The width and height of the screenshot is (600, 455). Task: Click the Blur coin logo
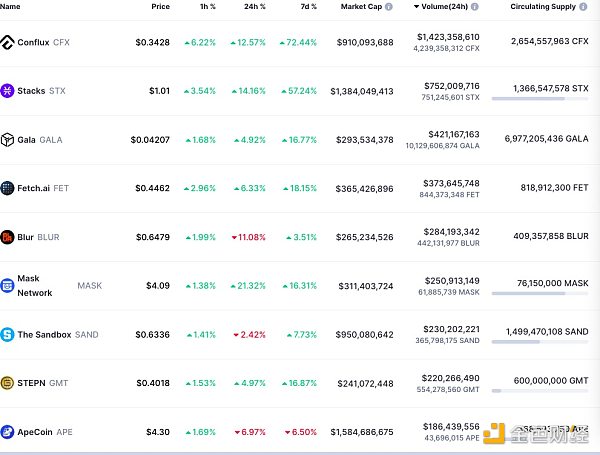click(x=8, y=237)
